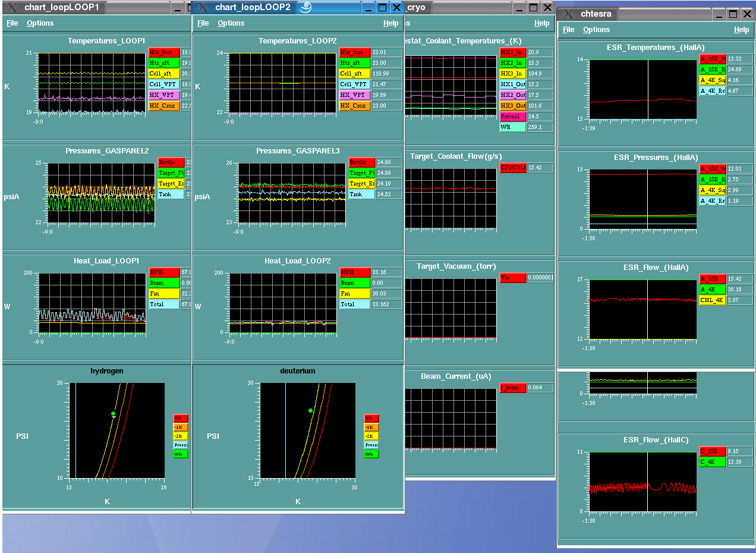Select HX_Cmx legend in Temperatures_LOOP1
Image resolution: width=756 pixels, height=553 pixels.
pyautogui.click(x=163, y=106)
